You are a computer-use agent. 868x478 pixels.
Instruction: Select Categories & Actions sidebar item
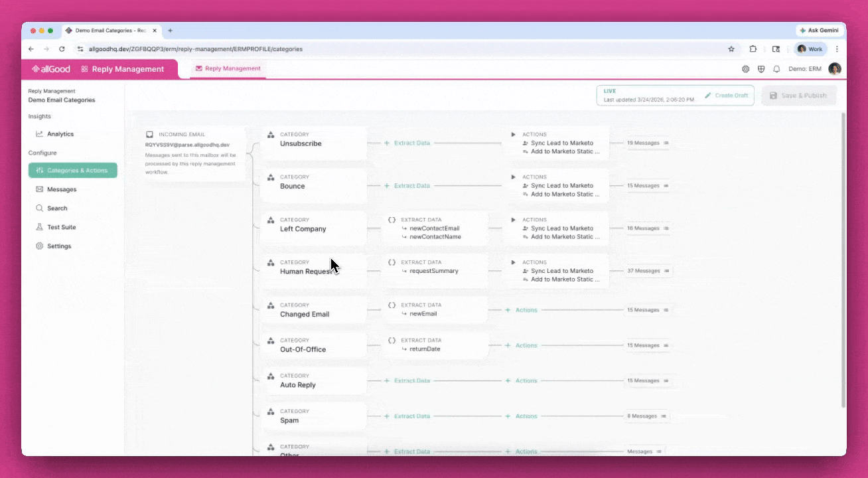[x=73, y=171]
